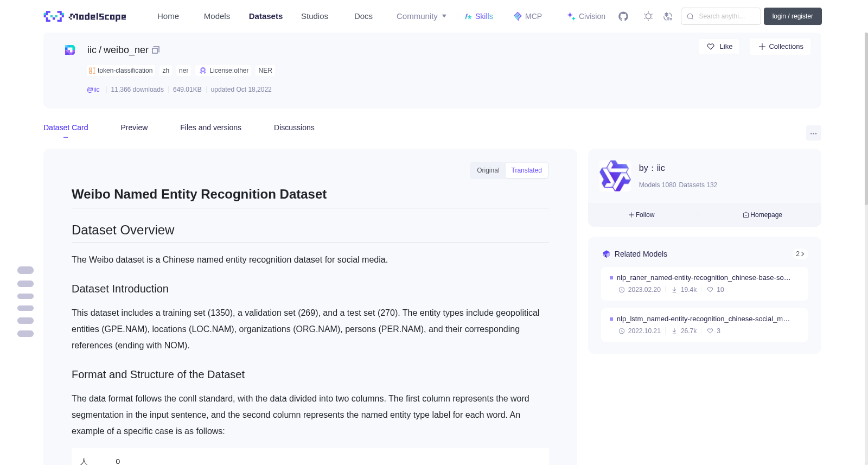Viewport: 868px width, 465px height.
Task: Click the Dataset Introduction heading
Action: click(120, 289)
